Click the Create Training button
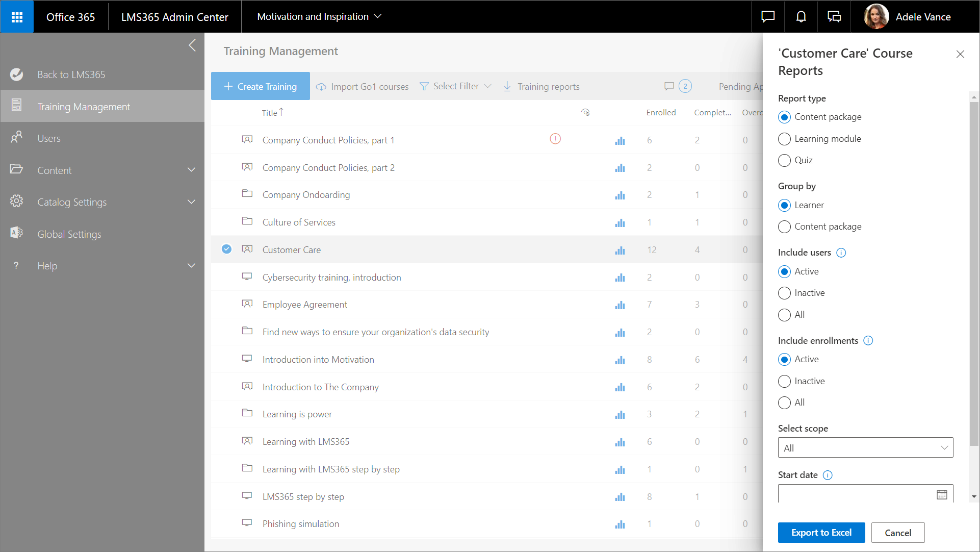This screenshot has height=552, width=980. point(261,86)
